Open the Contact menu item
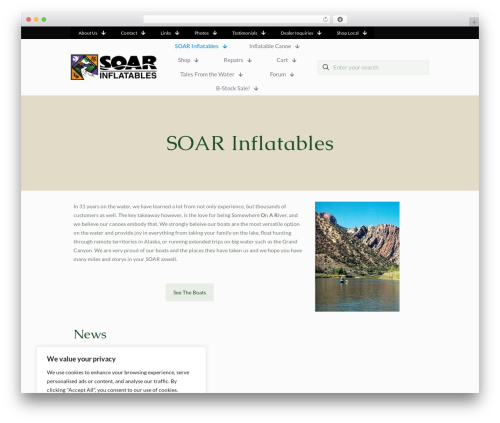500x423 pixels. (x=129, y=33)
